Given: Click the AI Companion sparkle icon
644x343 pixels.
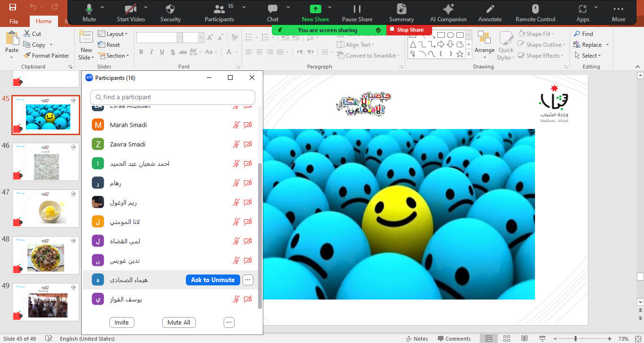Looking at the screenshot, I should click(x=448, y=9).
